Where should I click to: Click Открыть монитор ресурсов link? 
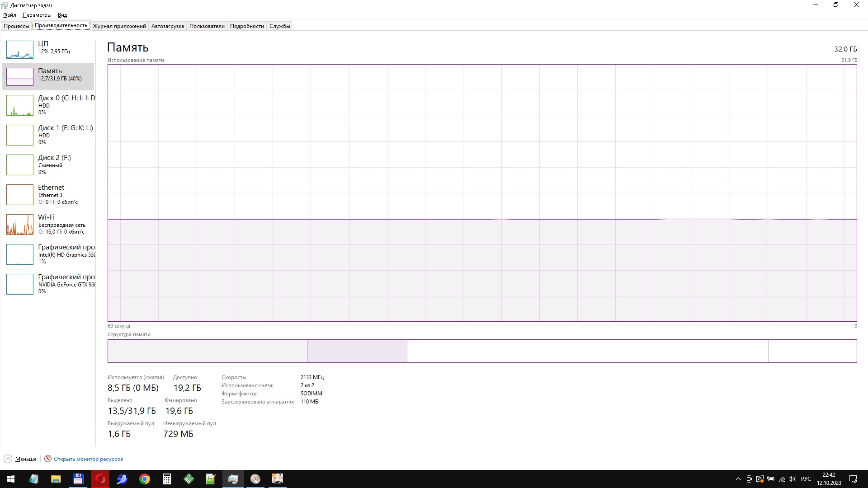pyautogui.click(x=88, y=459)
